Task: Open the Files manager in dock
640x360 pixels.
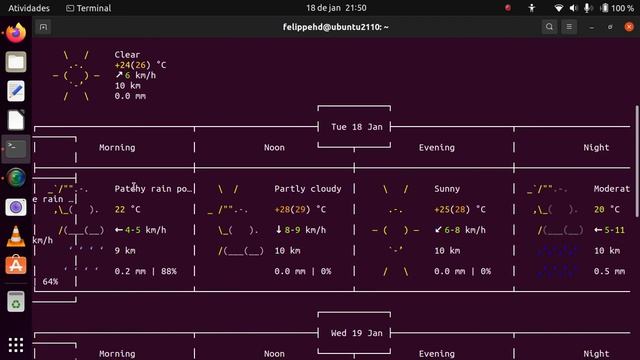Action: [16, 62]
